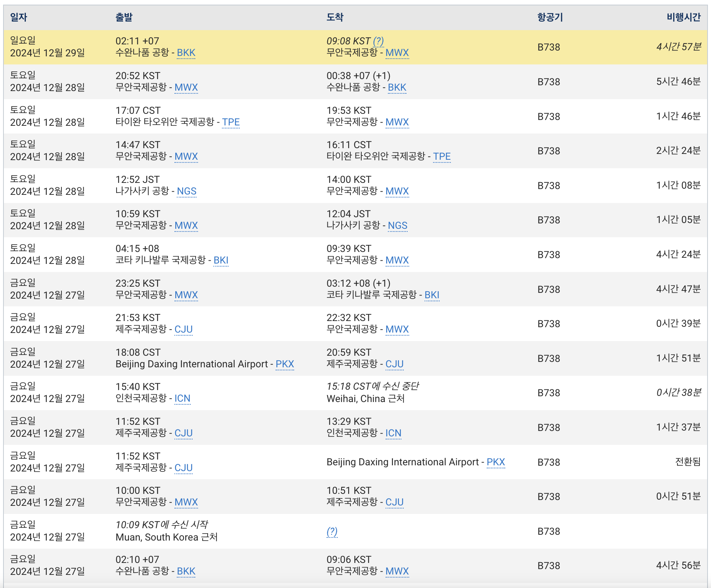
Task: Select B738 in the diverted 전환됨 row
Action: point(549,462)
